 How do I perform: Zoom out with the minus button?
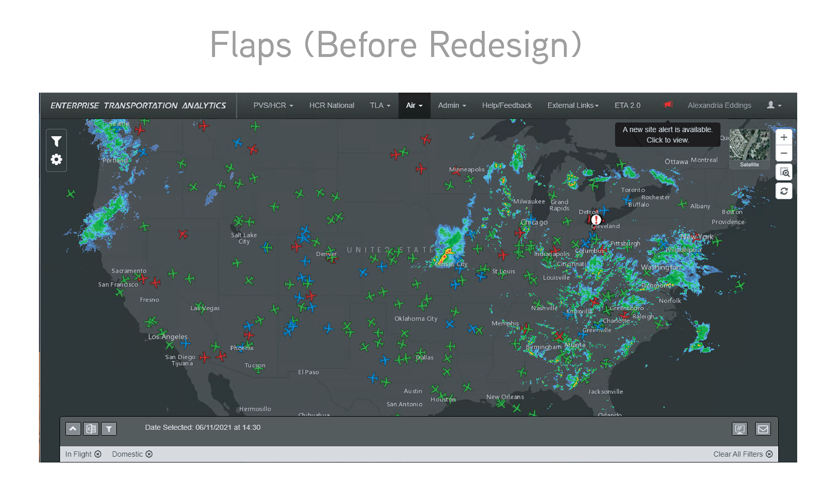pyautogui.click(x=783, y=153)
